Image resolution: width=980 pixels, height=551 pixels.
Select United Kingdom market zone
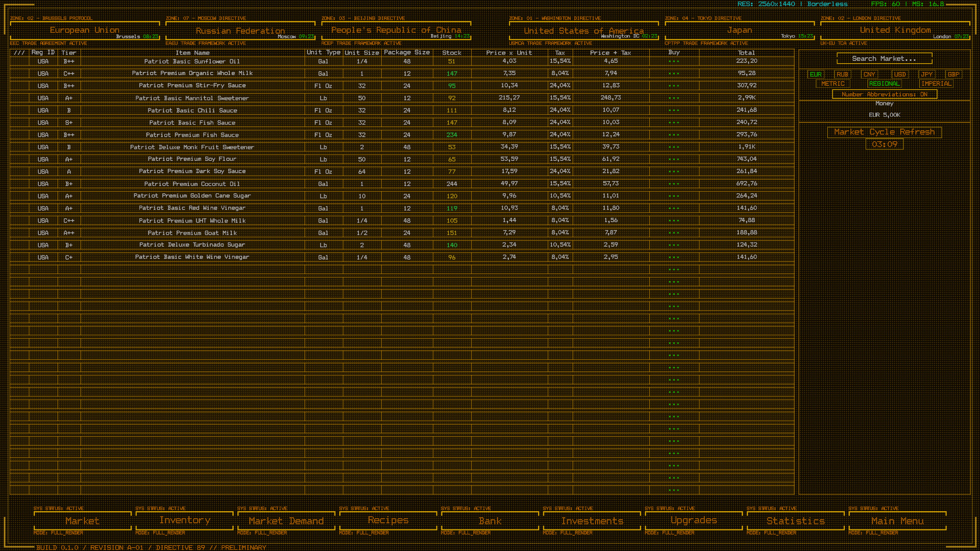tap(895, 31)
